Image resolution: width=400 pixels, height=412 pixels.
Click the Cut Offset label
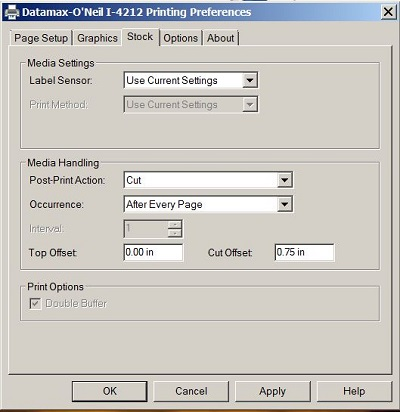(230, 253)
